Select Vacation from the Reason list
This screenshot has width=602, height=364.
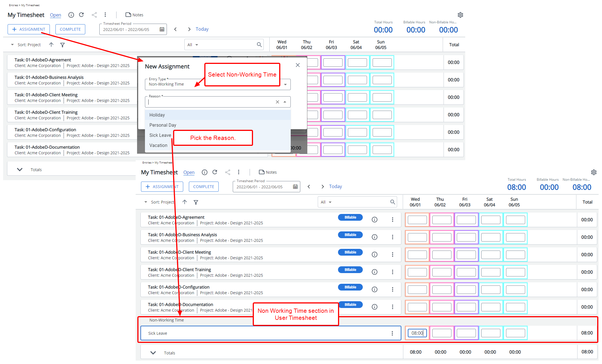pos(158,145)
